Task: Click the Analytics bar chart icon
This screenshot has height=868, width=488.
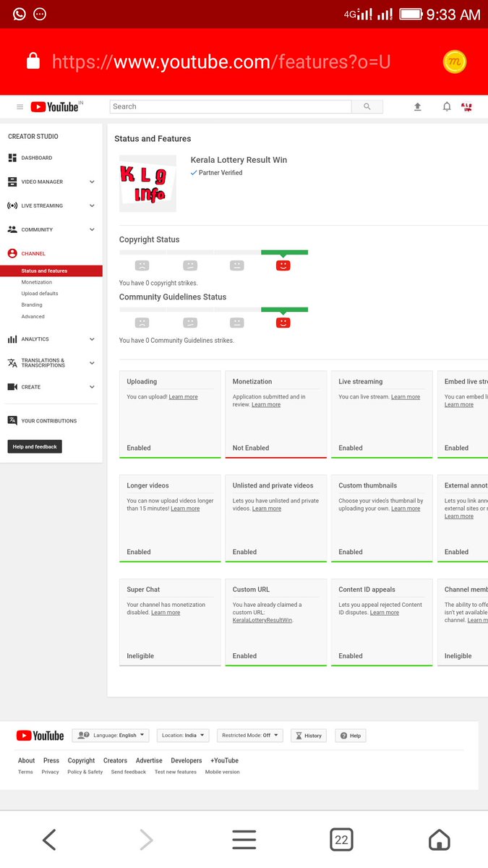Action: 12,339
